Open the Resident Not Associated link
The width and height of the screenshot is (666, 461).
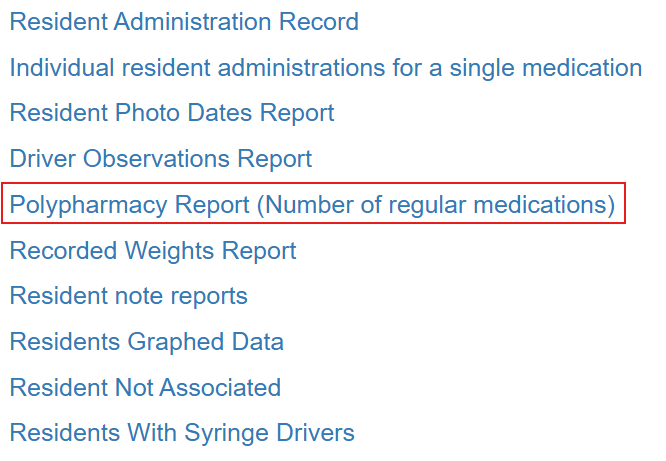point(145,387)
